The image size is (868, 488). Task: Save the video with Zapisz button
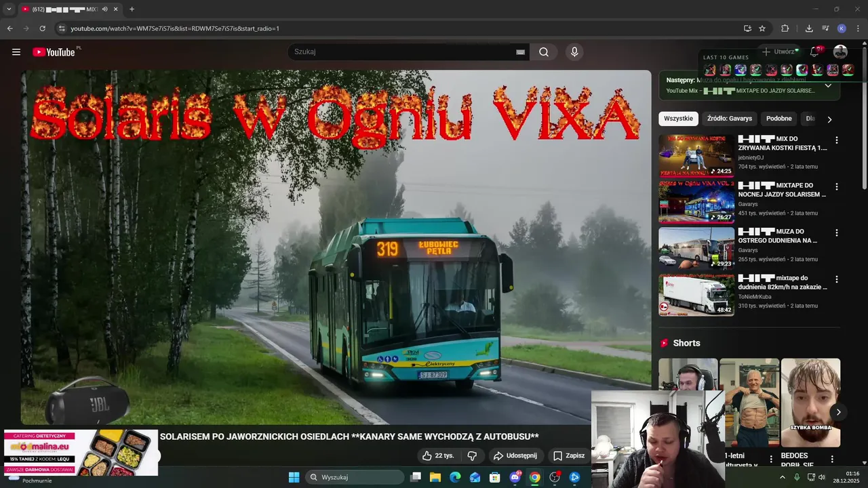(568, 455)
